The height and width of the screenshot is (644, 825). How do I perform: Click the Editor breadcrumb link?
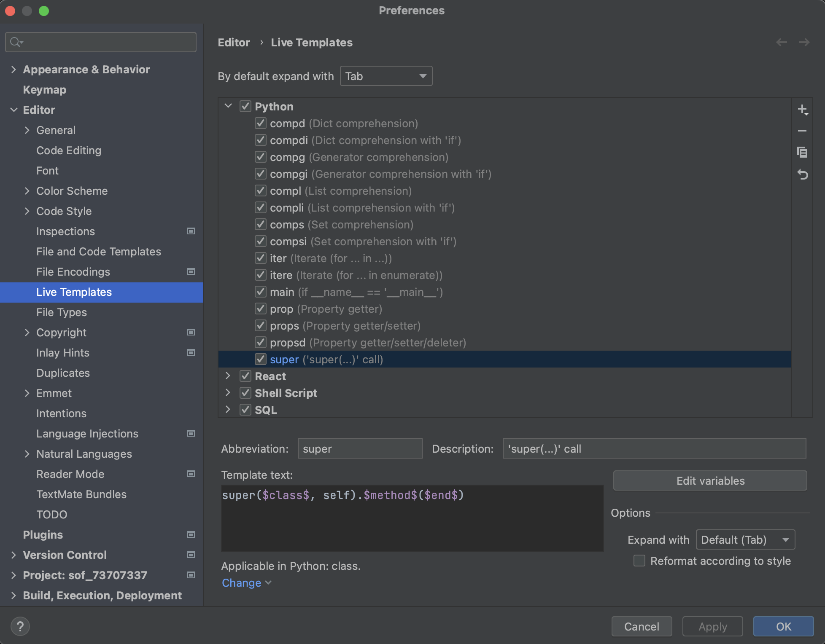point(234,43)
